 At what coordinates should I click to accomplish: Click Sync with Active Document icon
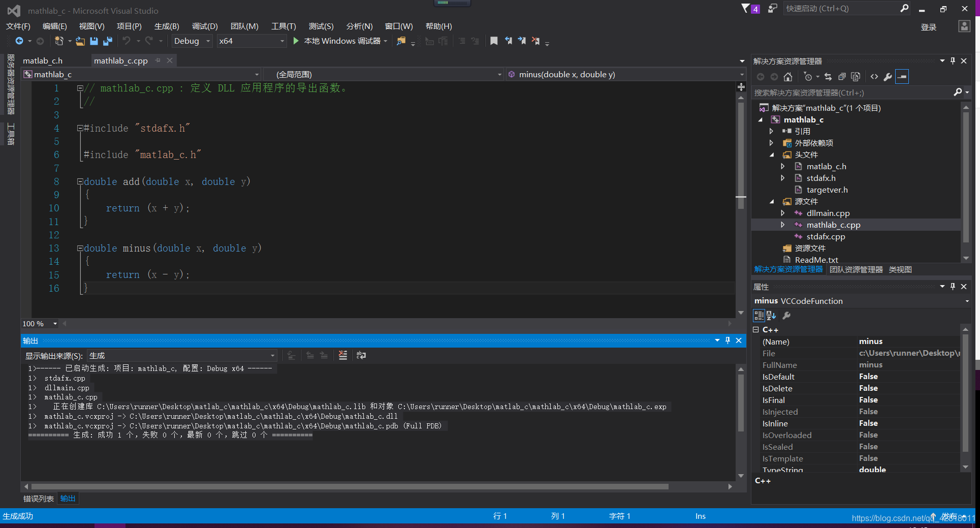(x=828, y=77)
